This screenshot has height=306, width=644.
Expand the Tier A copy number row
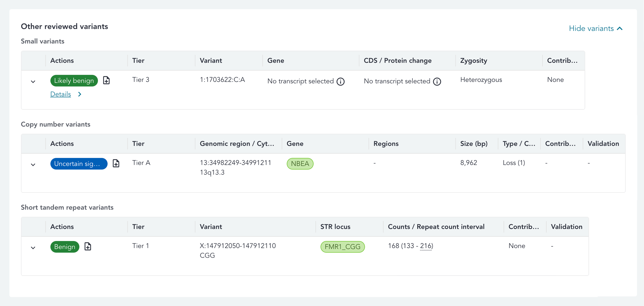(x=33, y=164)
